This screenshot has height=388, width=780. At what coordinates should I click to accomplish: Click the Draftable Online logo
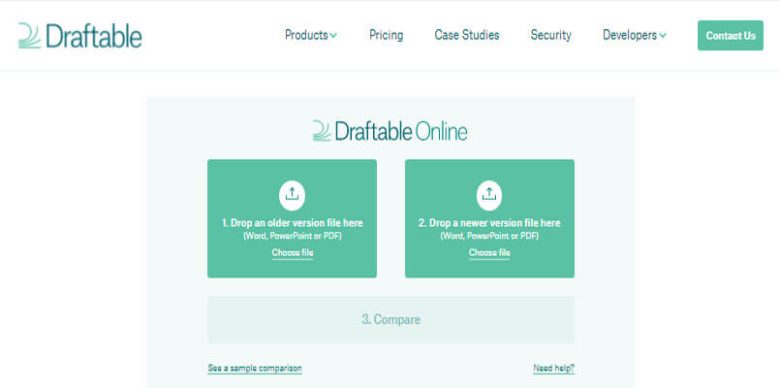pos(390,131)
